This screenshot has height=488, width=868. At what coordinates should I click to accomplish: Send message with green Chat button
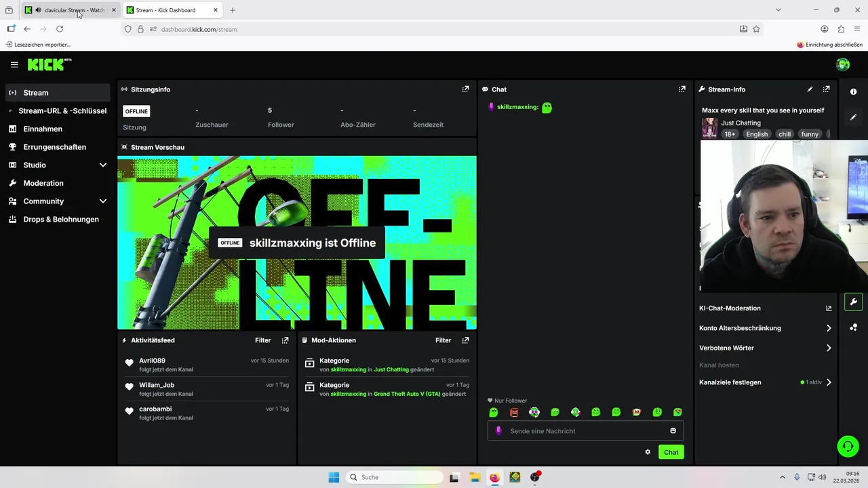coord(671,452)
